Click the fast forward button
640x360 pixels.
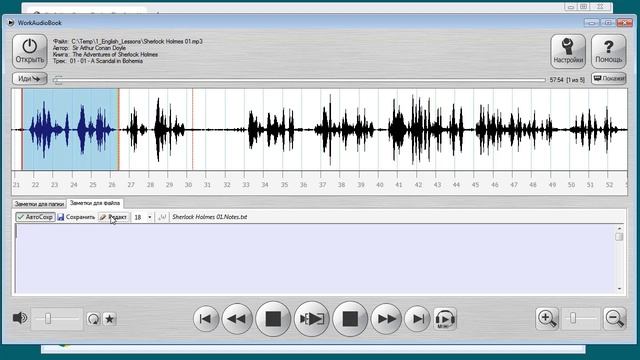[386, 318]
